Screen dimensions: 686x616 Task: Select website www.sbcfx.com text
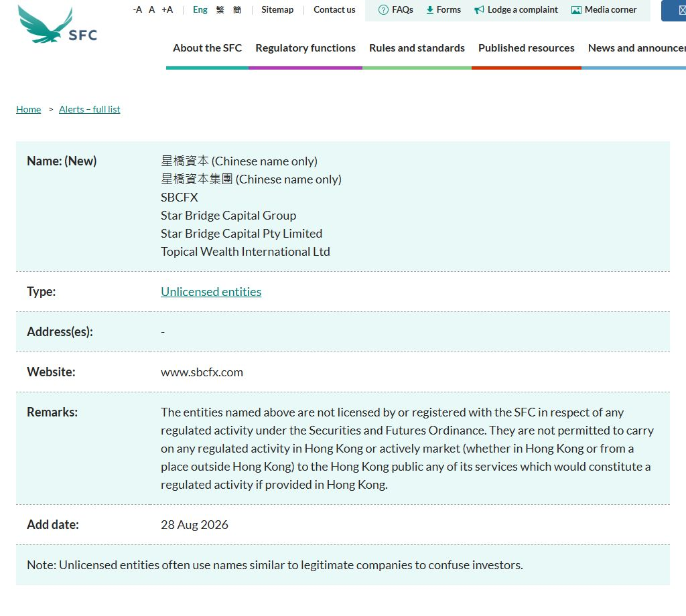pyautogui.click(x=202, y=372)
